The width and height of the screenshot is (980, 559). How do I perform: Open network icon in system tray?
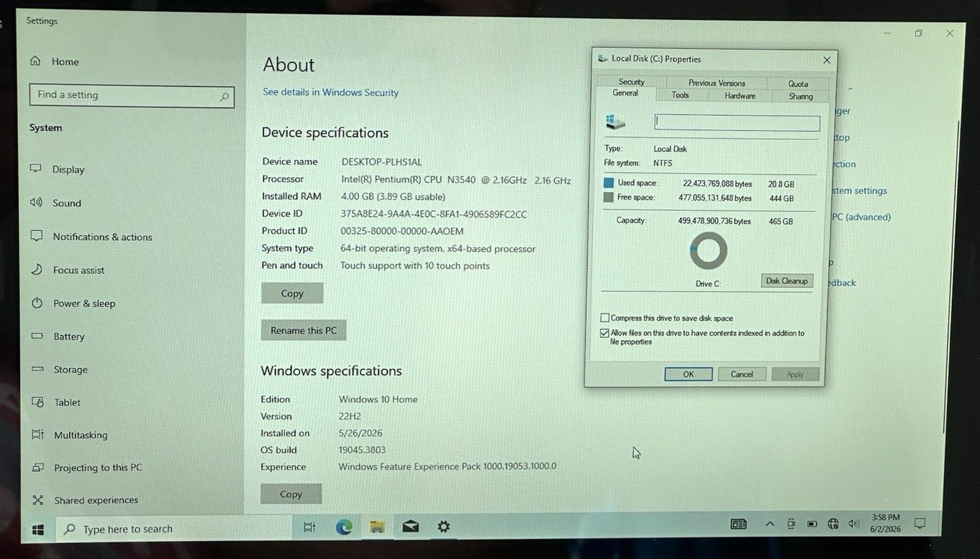[x=833, y=523]
